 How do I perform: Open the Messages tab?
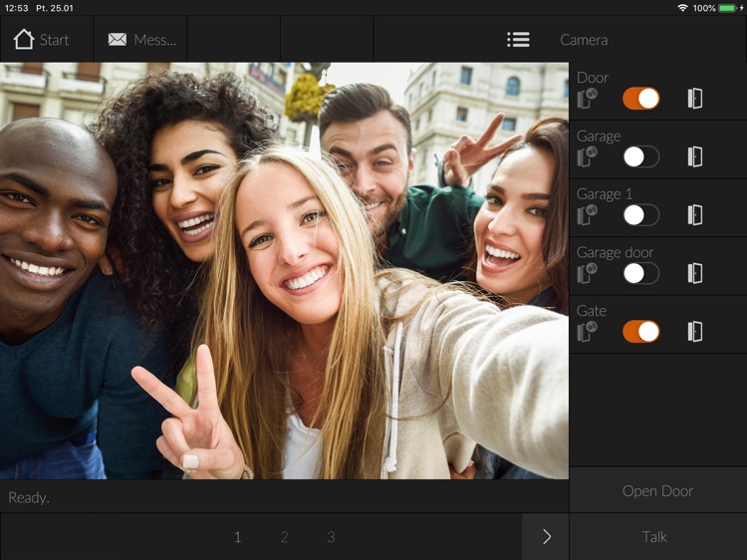click(x=140, y=39)
